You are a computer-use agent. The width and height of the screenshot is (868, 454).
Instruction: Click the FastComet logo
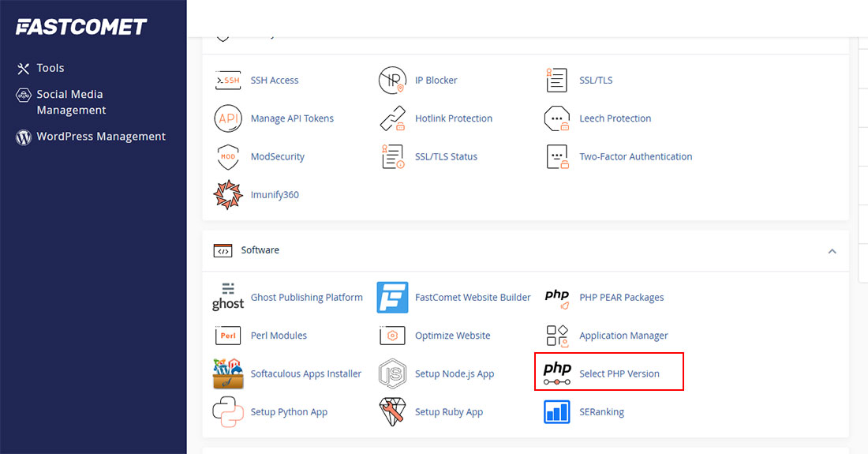click(81, 28)
